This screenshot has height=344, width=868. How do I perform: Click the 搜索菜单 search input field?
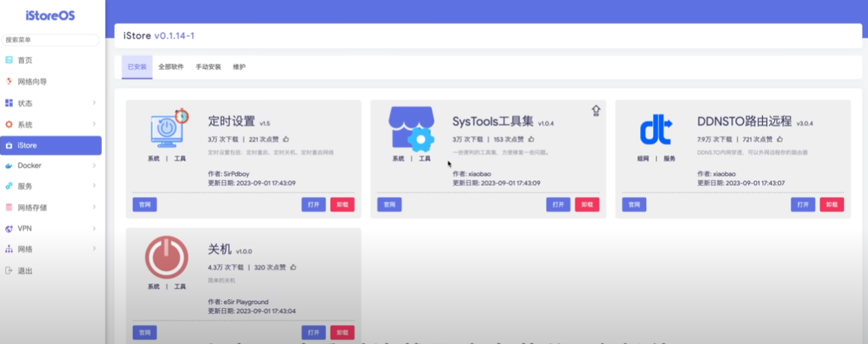click(x=50, y=40)
